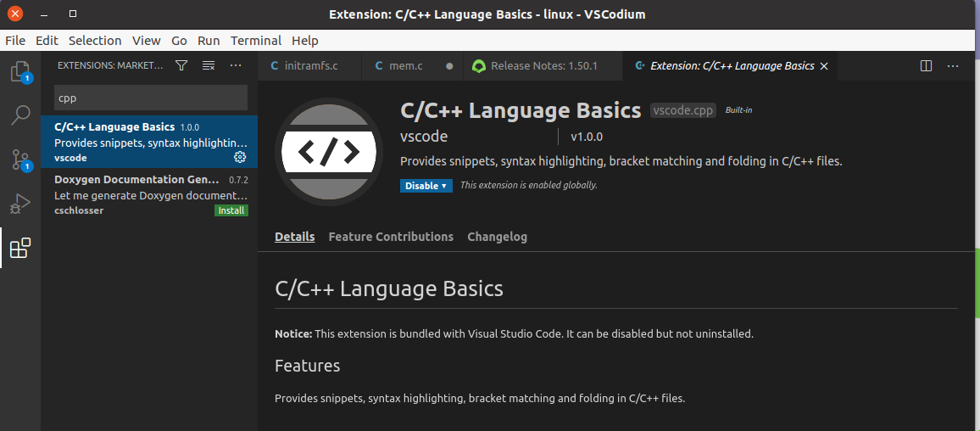Open the File menu
Screen dimensions: 980x431
[15, 41]
